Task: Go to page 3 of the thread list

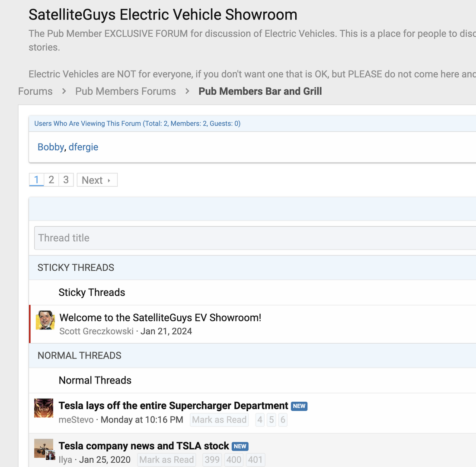Action: point(66,180)
